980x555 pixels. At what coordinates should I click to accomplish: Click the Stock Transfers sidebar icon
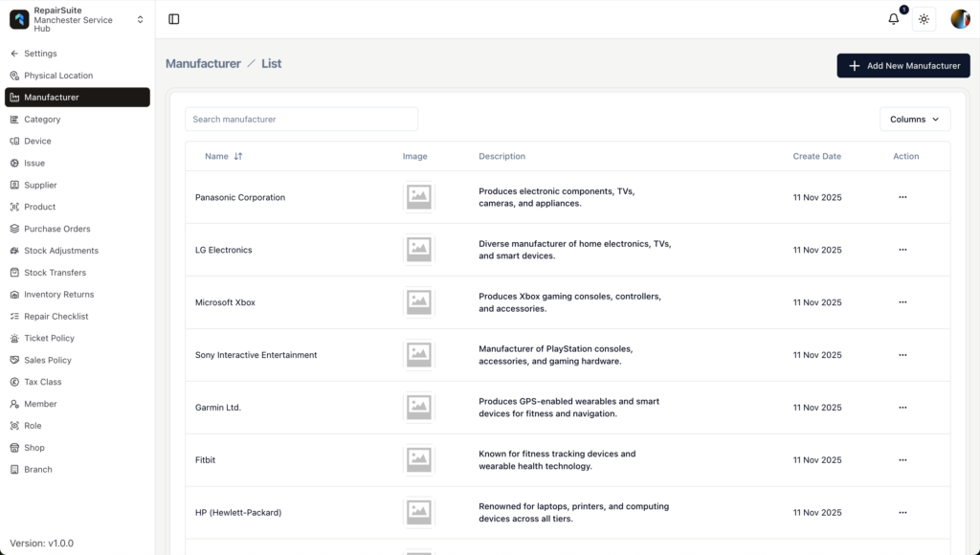(14, 273)
